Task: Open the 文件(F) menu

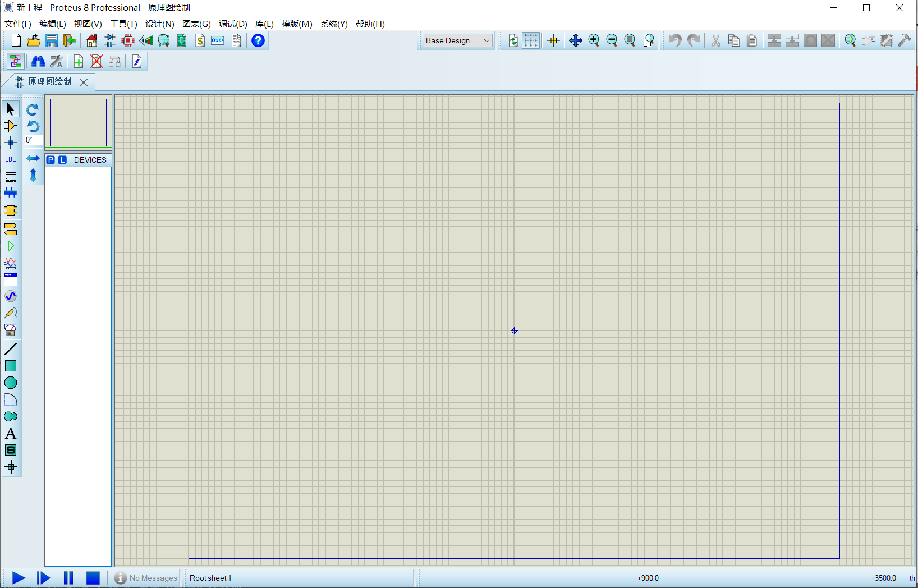Action: tap(18, 24)
